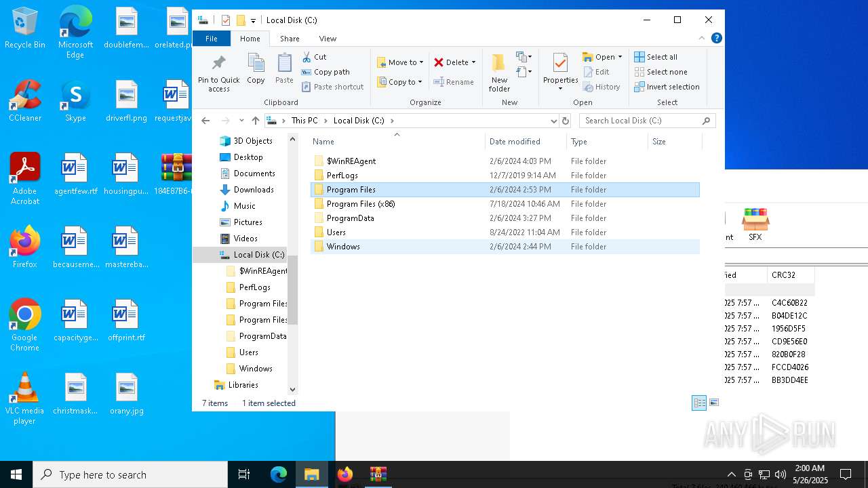Click Select none in ribbon
The width and height of the screenshot is (868, 488).
660,72
